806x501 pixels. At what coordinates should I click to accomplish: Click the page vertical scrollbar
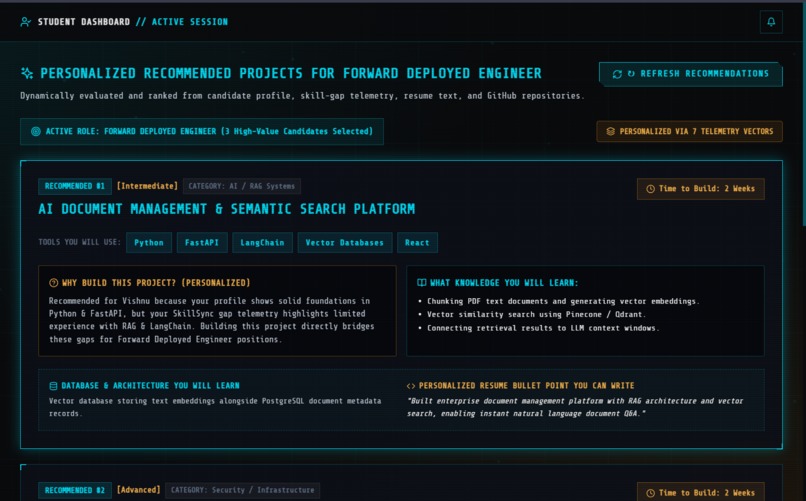803,113
